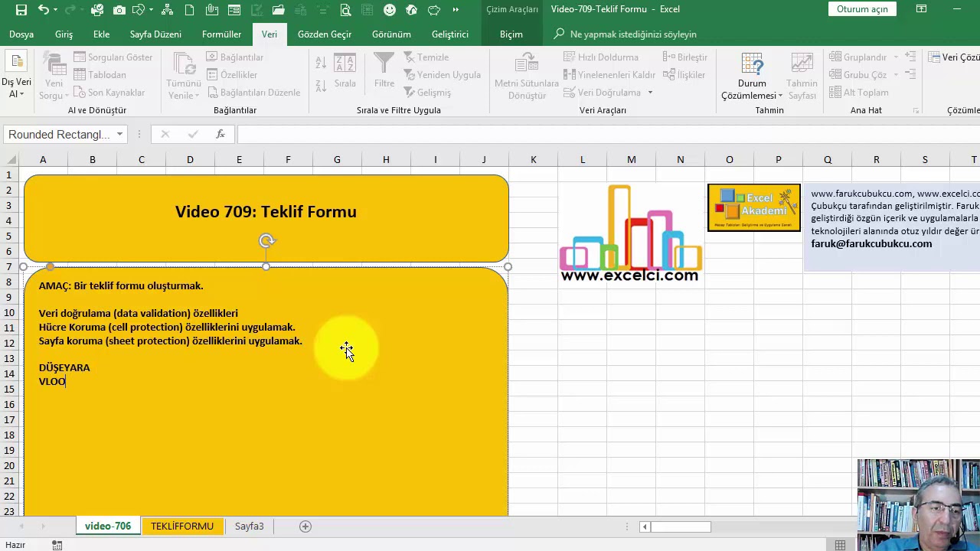Open the Gözden Geçir tab
The image size is (980, 551).
pos(325,34)
